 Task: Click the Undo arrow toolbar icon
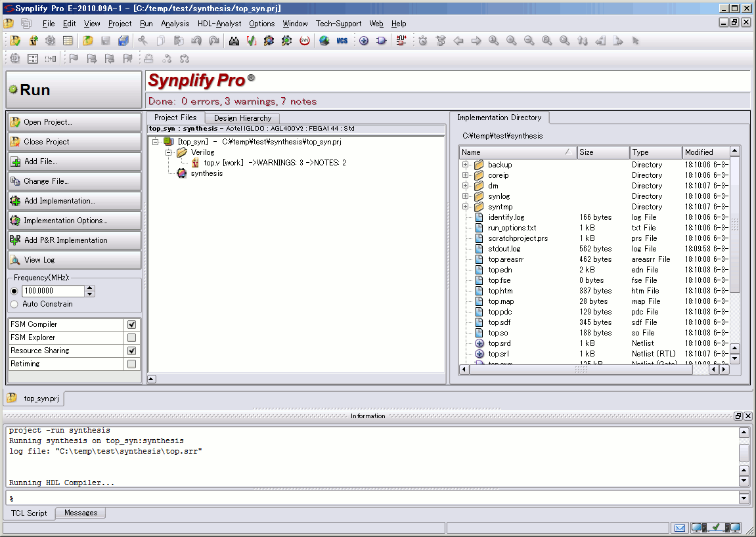(x=196, y=41)
